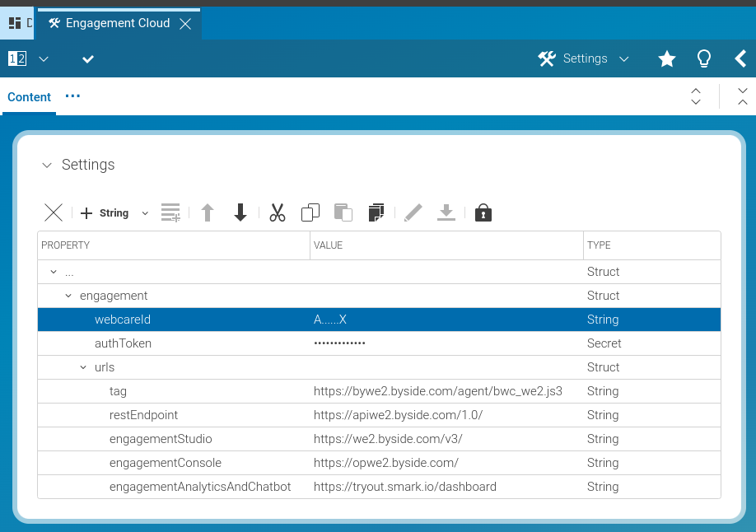Viewport: 756px width, 532px height.
Task: Click the paste icon in the toolbar
Action: point(343,212)
